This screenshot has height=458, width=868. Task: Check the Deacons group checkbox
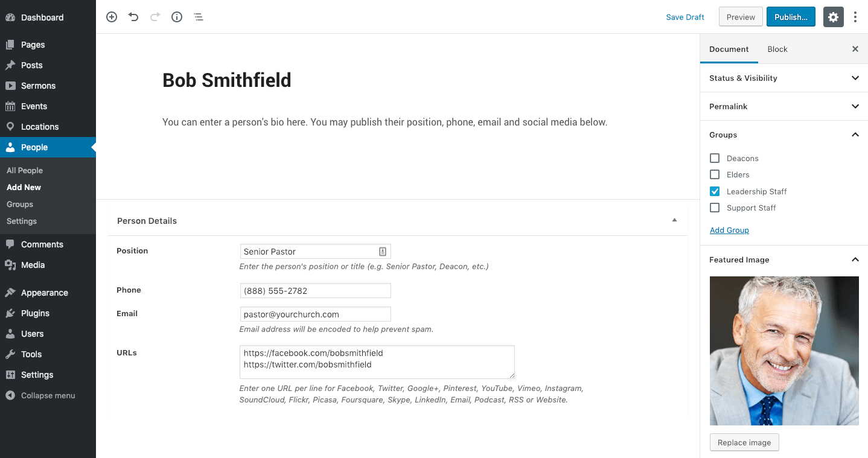tap(715, 158)
